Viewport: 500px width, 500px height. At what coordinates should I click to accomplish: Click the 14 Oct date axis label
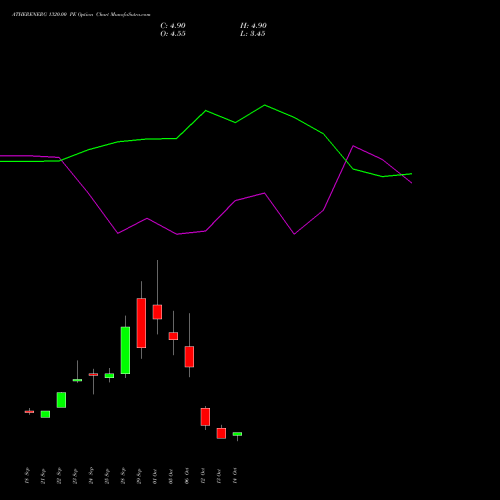(x=235, y=476)
